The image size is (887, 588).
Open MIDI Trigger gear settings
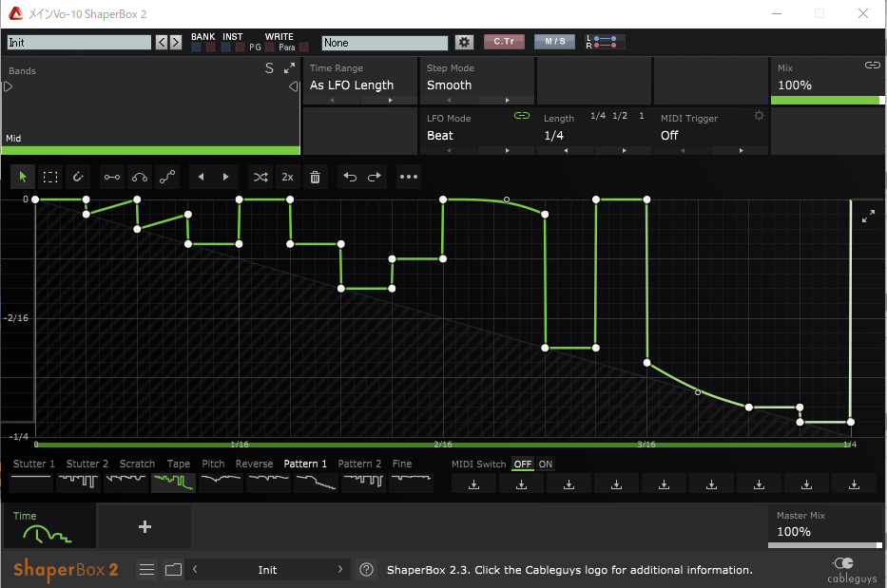point(760,116)
